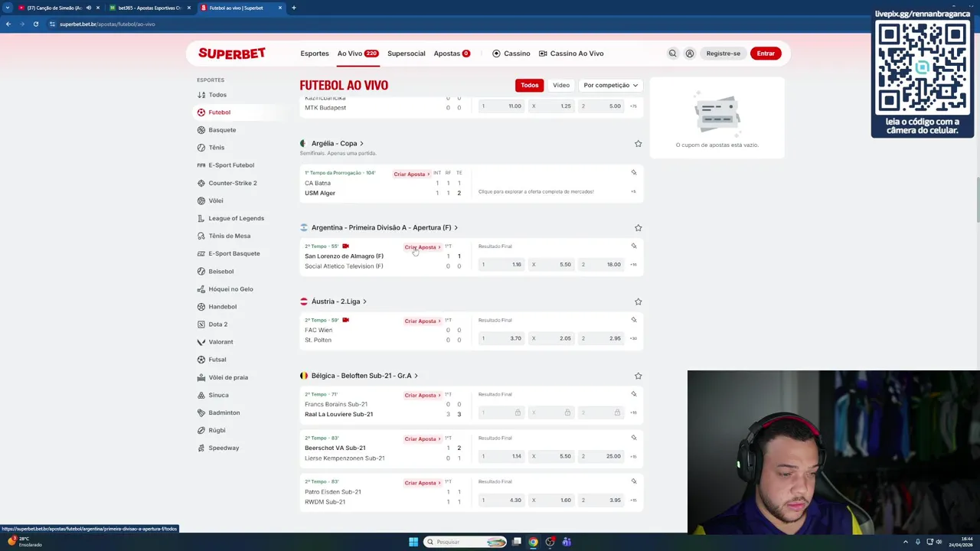Show the +30 markets for FAC Wien match

point(633,338)
